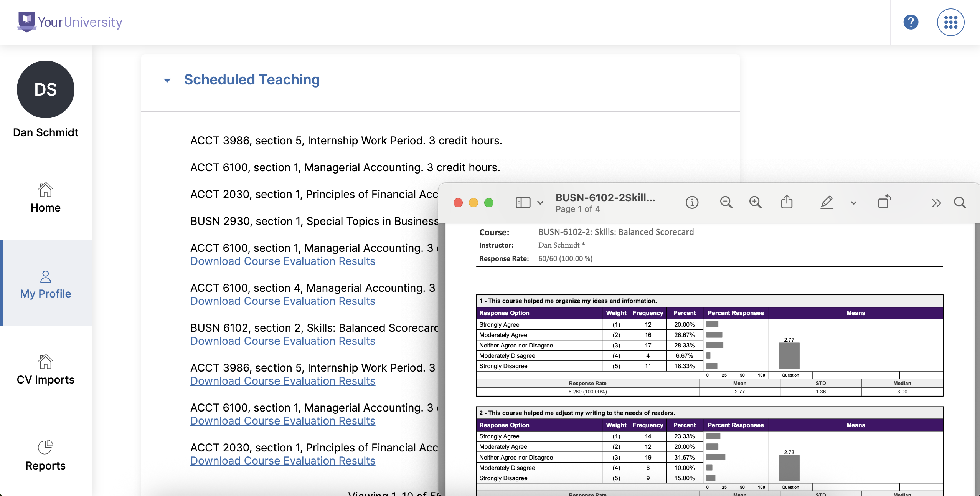Open the search magnifier in Preview
Screen dimensions: 980x496
coord(960,203)
